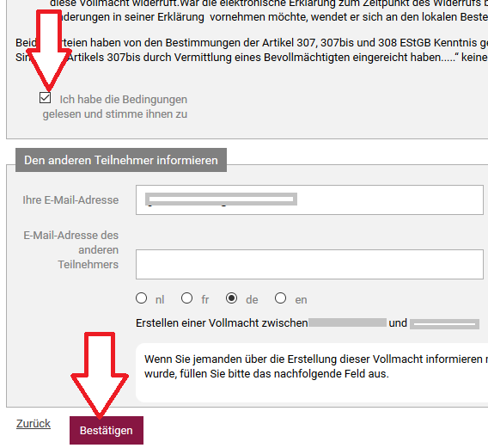The height and width of the screenshot is (448, 488).
Task: Choose the 'fr' language radio button
Action: click(x=186, y=298)
